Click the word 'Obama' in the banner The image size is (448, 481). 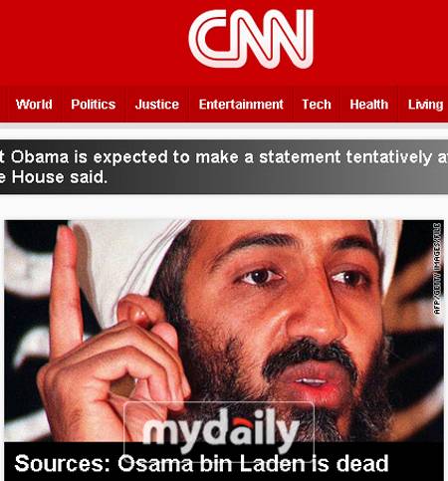point(40,156)
